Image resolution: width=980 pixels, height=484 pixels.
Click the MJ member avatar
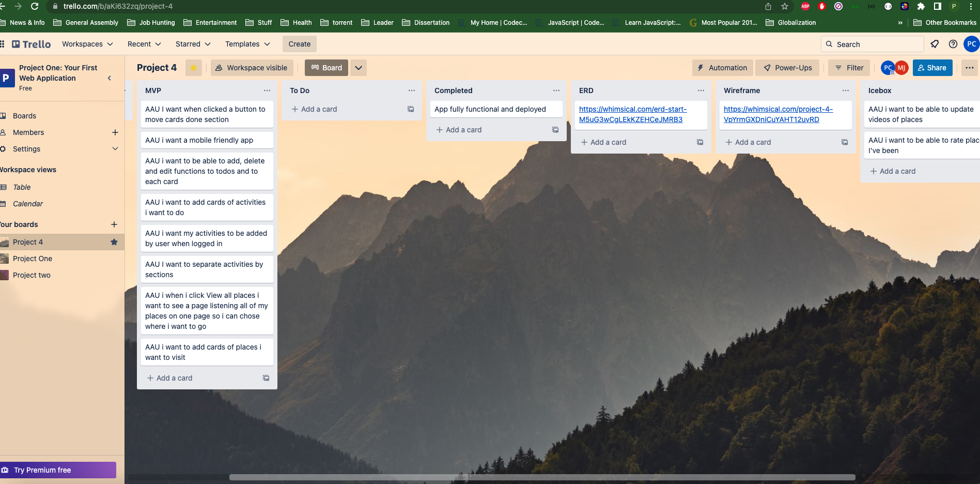coord(901,68)
